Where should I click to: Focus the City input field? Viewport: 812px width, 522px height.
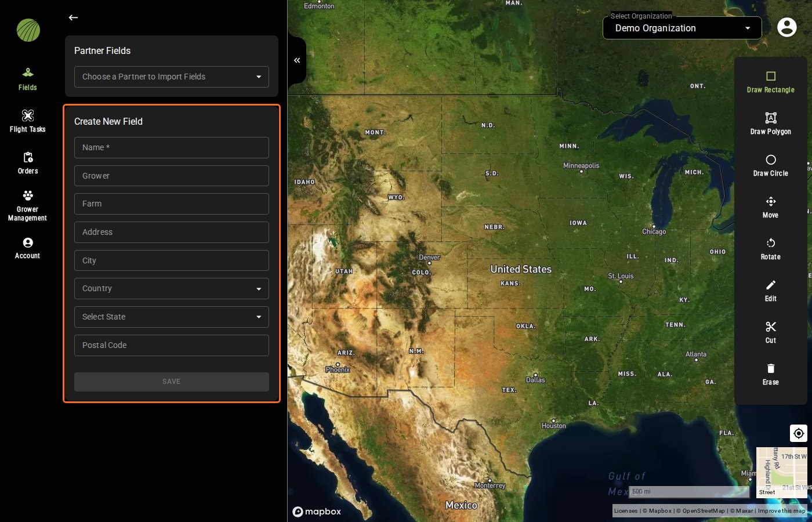click(172, 260)
